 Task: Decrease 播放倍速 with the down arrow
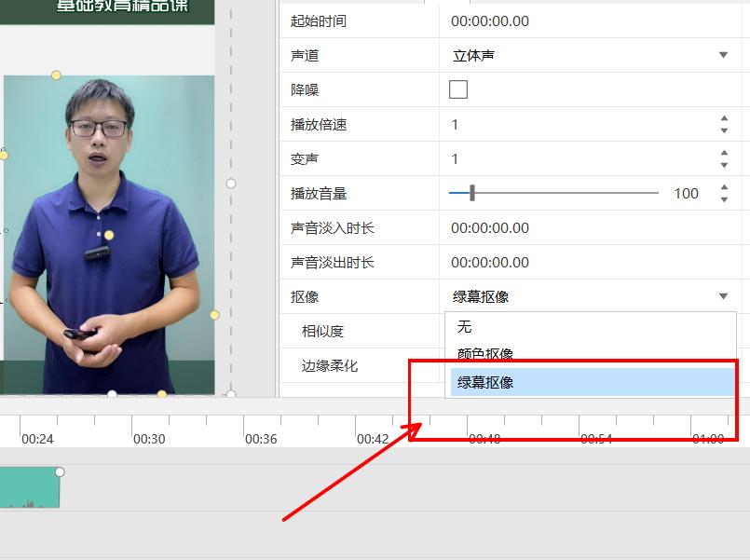[724, 130]
